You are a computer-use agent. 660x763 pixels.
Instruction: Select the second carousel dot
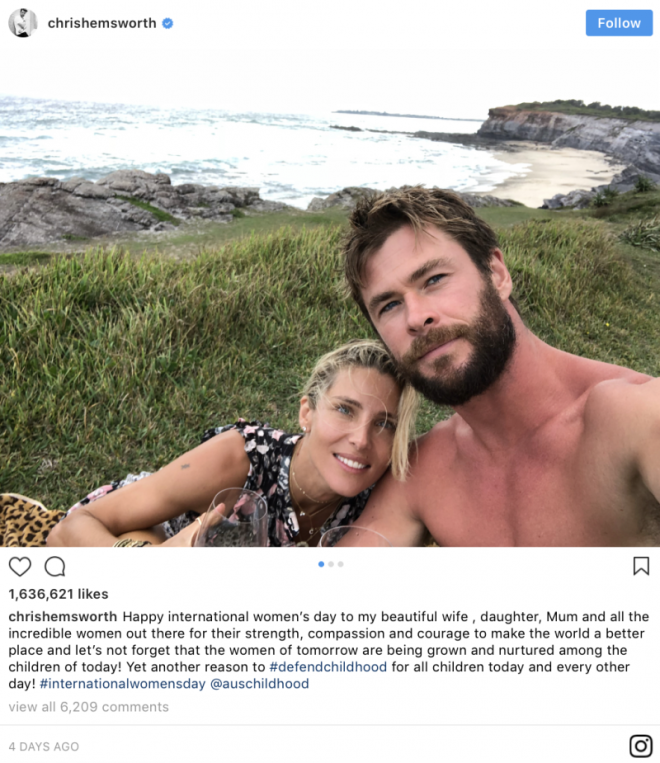point(331,564)
